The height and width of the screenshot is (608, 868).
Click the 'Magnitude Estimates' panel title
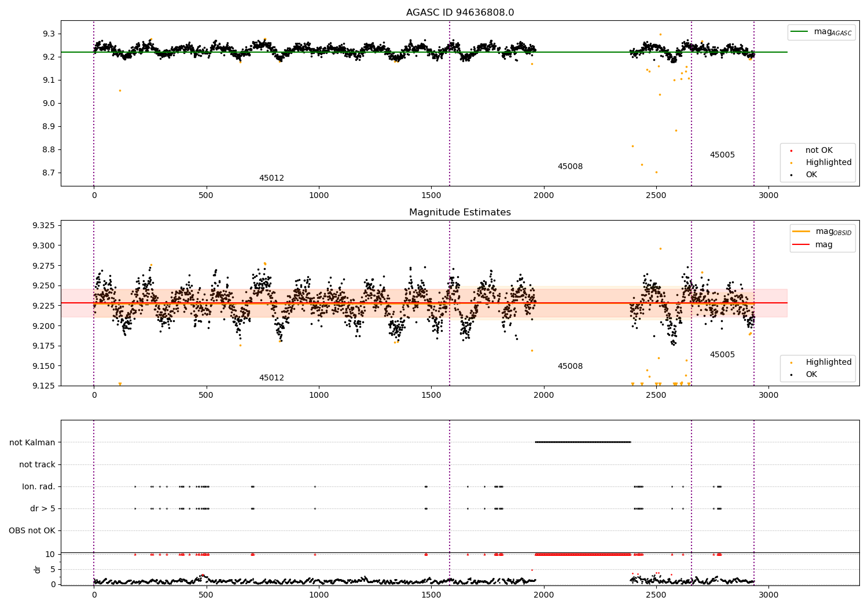[x=459, y=213]
